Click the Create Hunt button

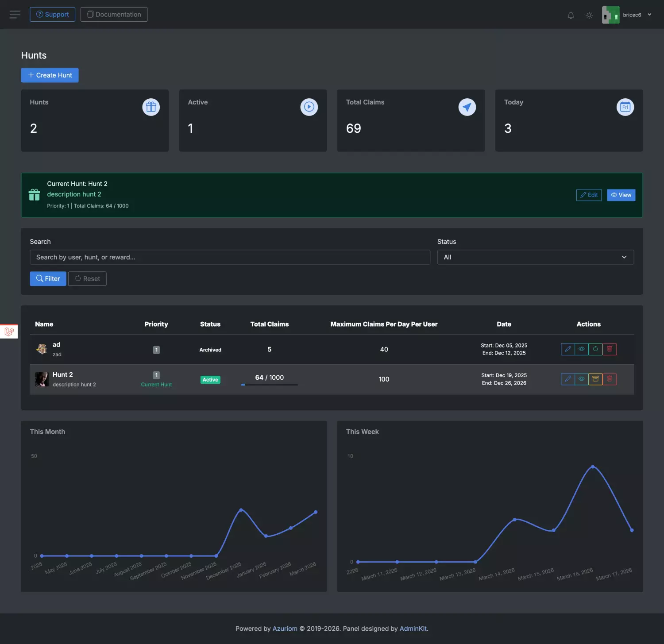pos(50,75)
